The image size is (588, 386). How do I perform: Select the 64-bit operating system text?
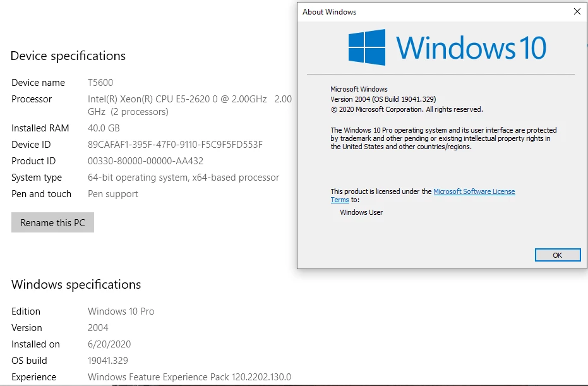pyautogui.click(x=183, y=178)
